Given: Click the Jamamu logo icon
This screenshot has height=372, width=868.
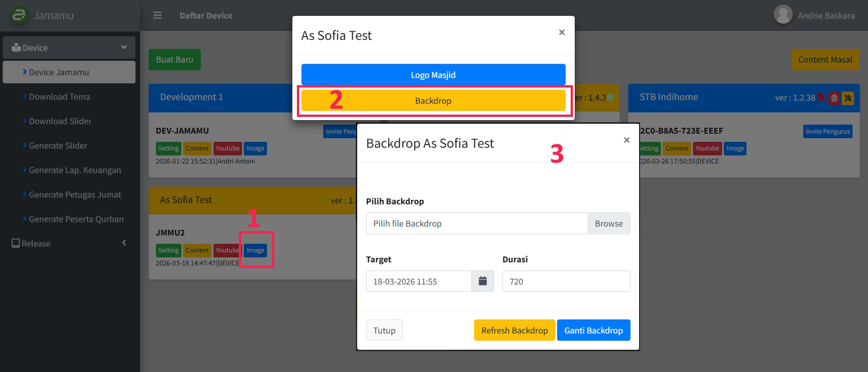Looking at the screenshot, I should click(19, 15).
